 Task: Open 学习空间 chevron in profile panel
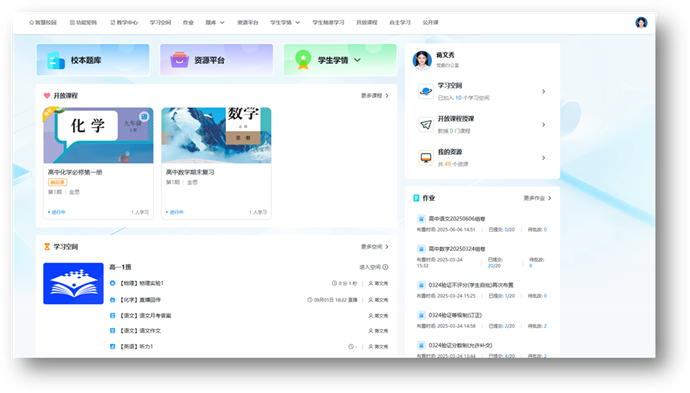pyautogui.click(x=543, y=92)
